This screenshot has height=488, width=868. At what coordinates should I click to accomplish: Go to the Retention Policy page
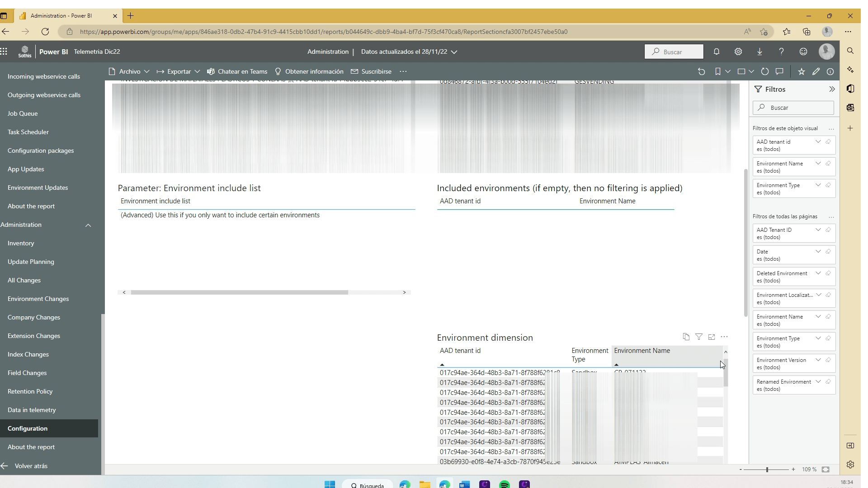tap(30, 391)
